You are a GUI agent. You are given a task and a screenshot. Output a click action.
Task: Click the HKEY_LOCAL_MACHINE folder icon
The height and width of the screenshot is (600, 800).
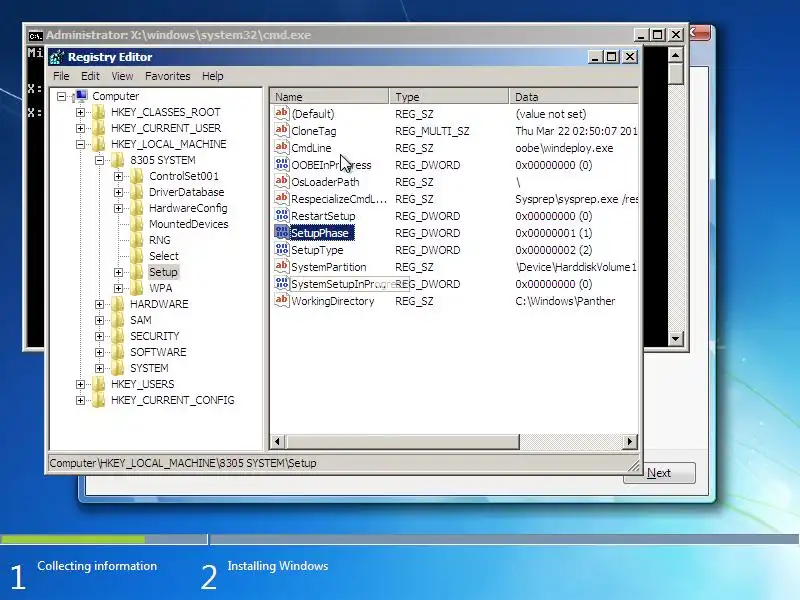pos(99,144)
